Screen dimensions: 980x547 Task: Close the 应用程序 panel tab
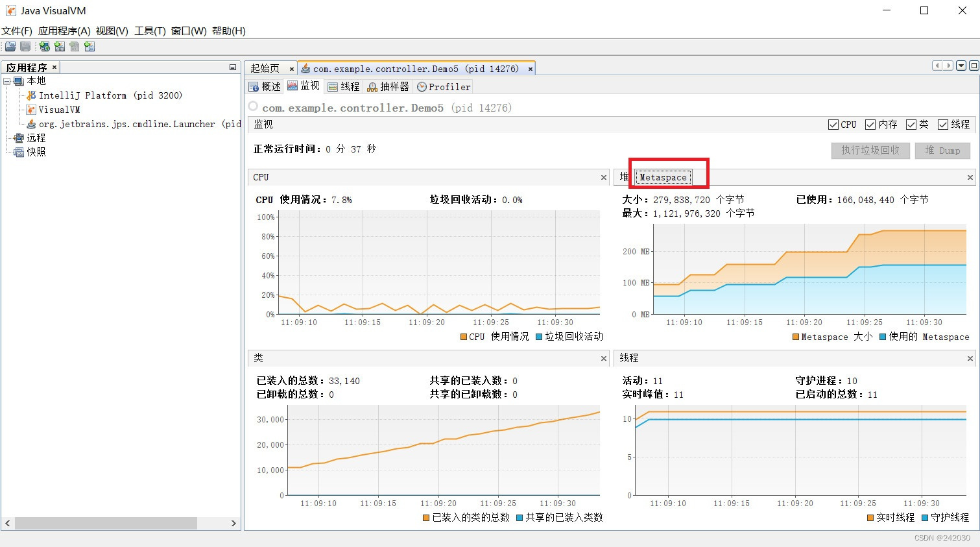pos(54,67)
